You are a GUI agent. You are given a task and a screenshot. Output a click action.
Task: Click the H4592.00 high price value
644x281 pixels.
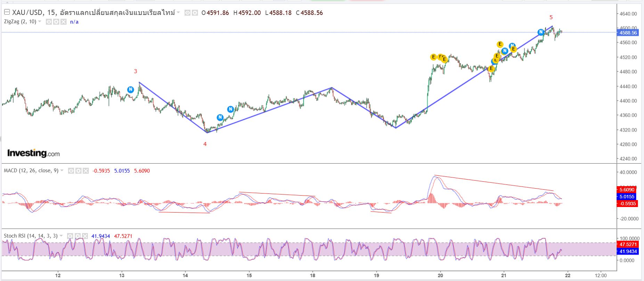247,13
